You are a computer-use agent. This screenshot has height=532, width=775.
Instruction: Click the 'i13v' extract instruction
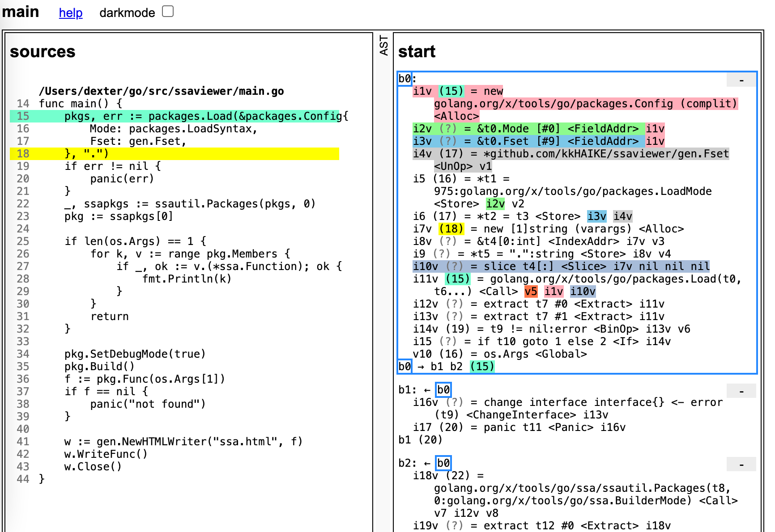click(538, 317)
